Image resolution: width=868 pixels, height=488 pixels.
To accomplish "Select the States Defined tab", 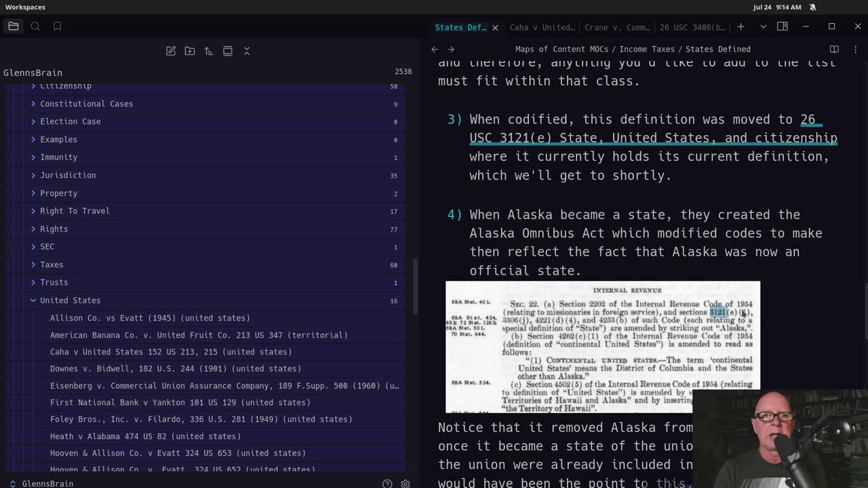I will point(460,27).
